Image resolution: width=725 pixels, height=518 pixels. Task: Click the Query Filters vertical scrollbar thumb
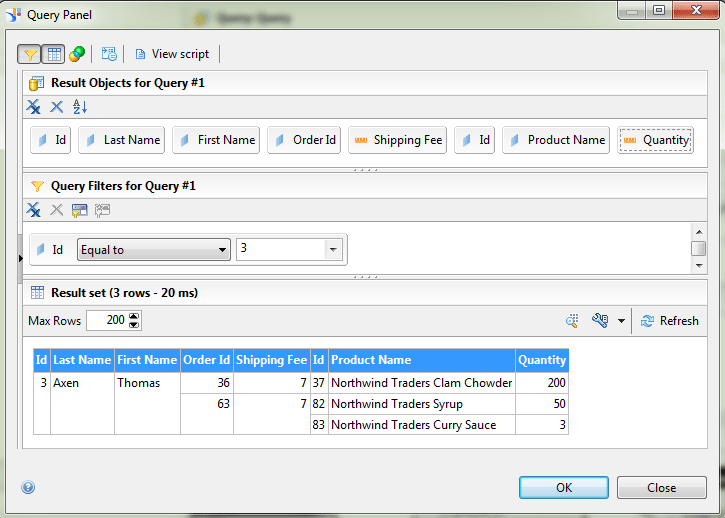click(x=699, y=249)
